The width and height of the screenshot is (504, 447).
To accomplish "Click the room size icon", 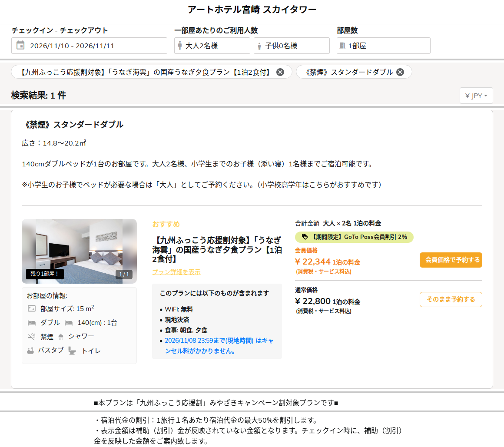I will click(31, 309).
